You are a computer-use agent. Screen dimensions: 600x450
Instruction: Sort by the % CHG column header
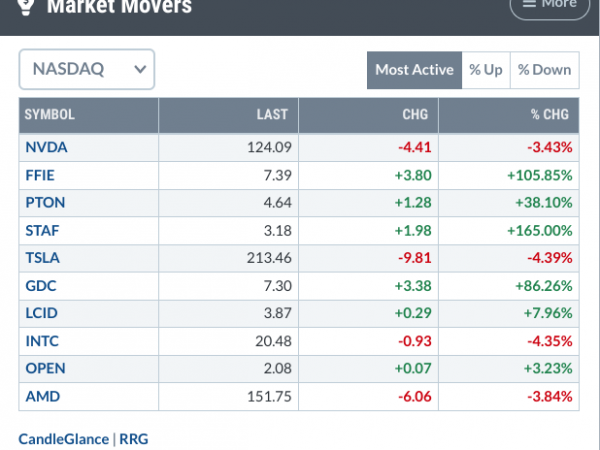509,115
